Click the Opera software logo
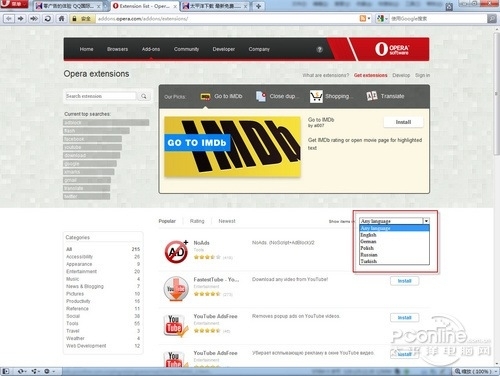The image size is (500, 376). click(x=392, y=49)
